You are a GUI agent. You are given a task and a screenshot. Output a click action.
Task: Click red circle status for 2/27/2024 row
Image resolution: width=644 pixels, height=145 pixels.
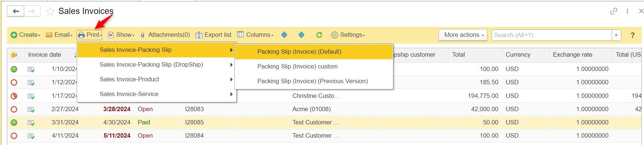[14, 109]
